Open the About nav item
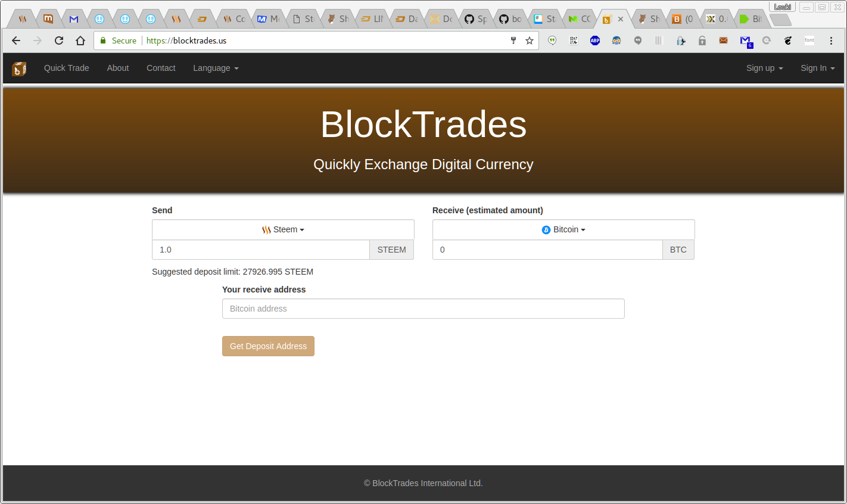The image size is (847, 504). click(x=118, y=68)
